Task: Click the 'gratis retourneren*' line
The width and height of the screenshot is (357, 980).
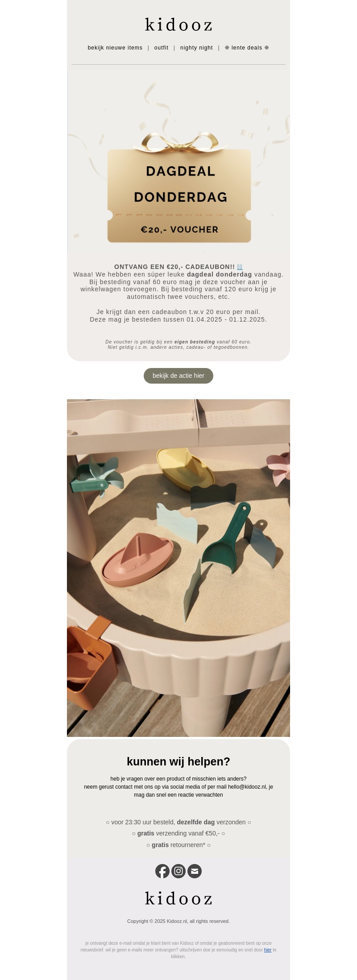Action: click(x=178, y=845)
